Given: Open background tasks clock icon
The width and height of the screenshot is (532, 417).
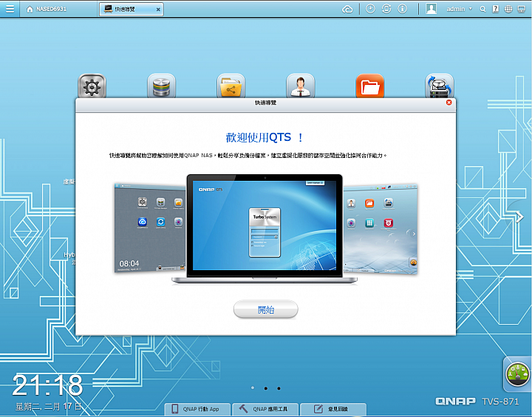Looking at the screenshot, I should (370, 9).
